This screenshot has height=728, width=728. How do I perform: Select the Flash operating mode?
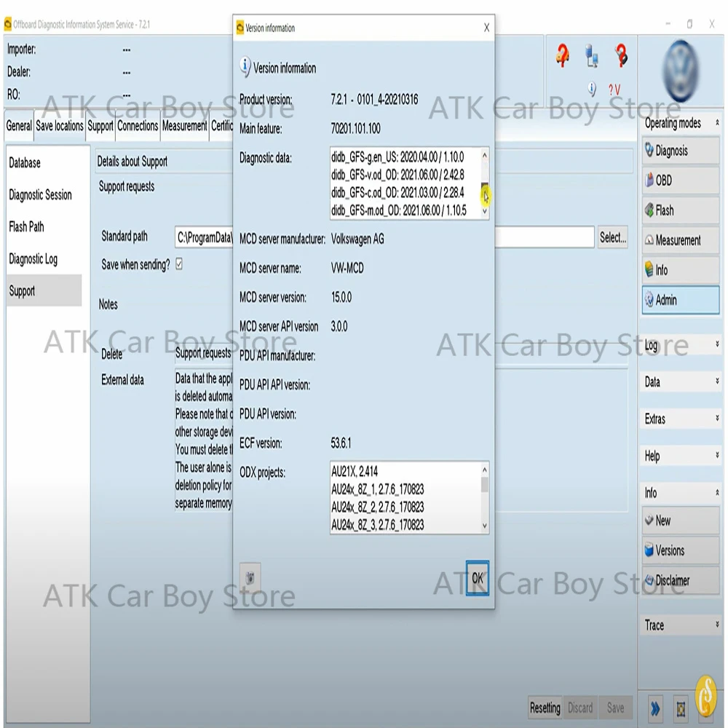coord(678,210)
